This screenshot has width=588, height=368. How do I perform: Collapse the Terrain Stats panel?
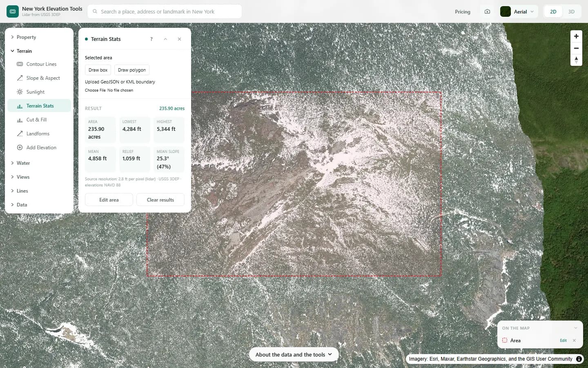165,39
